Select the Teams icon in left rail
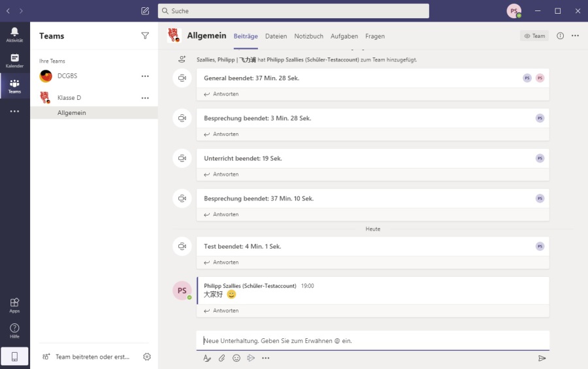 pos(14,86)
